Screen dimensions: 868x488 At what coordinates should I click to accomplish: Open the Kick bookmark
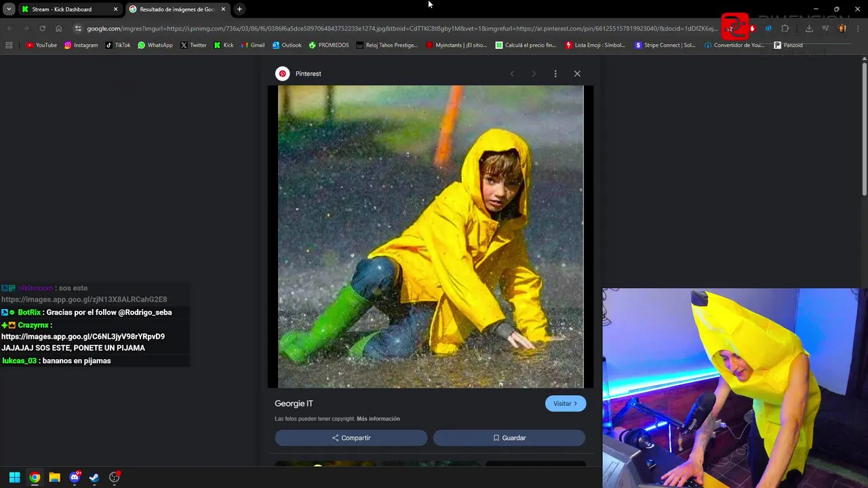pos(223,45)
